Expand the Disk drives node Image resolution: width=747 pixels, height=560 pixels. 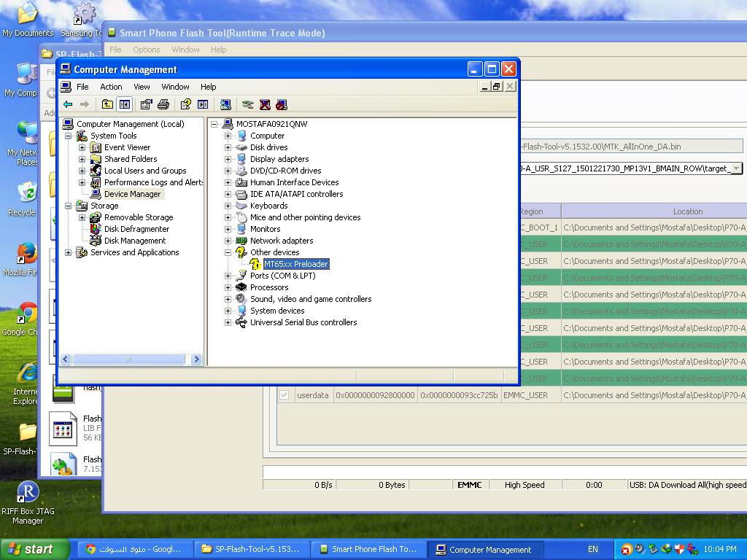coord(228,147)
